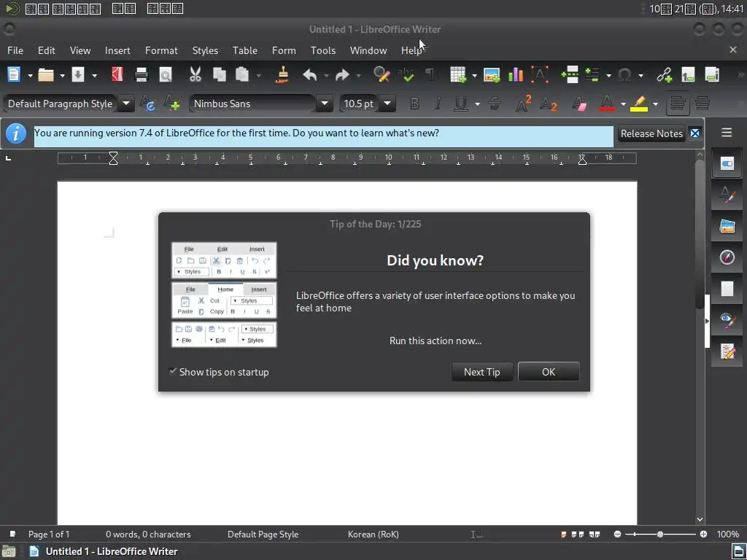Uncheck Show tips on startup
This screenshot has width=747, height=560.
click(x=172, y=371)
